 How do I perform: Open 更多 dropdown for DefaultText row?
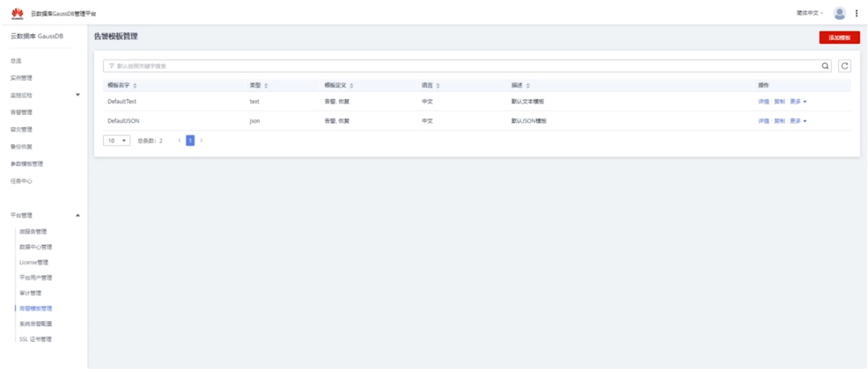click(799, 102)
